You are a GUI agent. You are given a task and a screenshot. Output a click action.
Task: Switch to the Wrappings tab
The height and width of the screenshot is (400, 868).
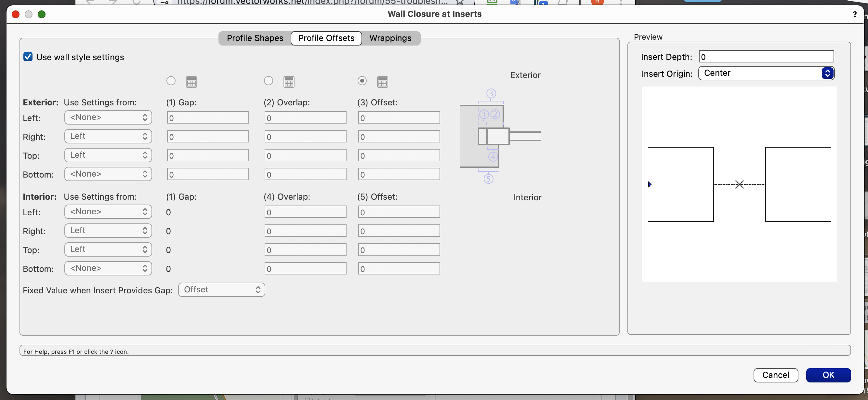[390, 38]
